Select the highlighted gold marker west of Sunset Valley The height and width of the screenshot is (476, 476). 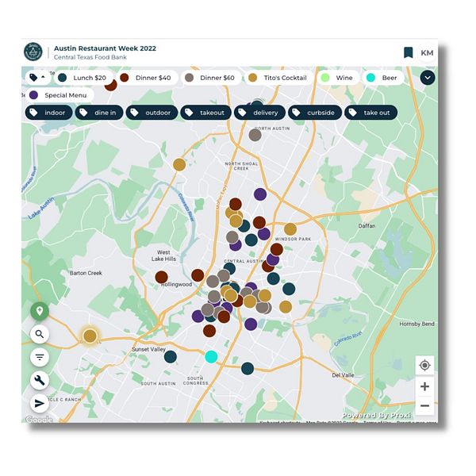click(x=90, y=336)
